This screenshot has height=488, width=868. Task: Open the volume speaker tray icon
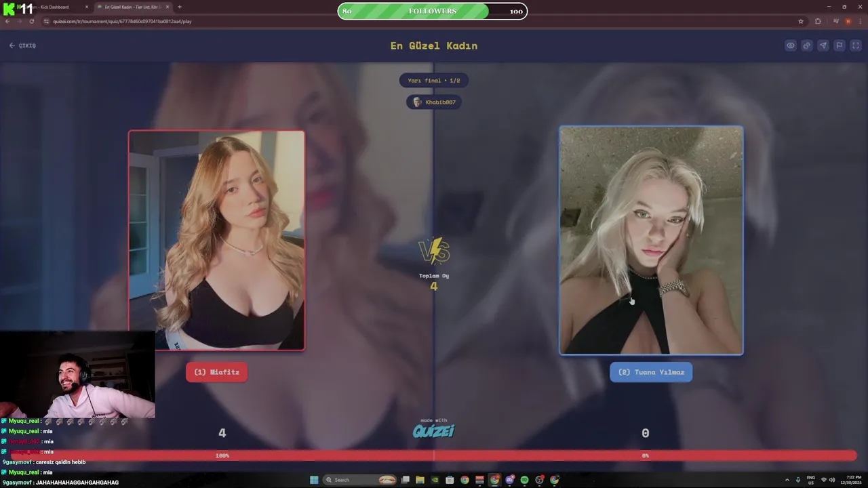click(832, 480)
